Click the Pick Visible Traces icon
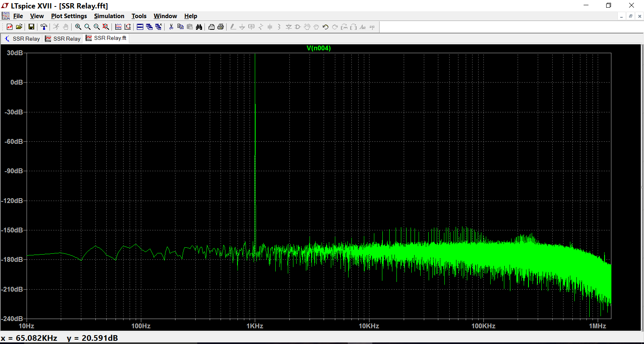The image size is (644, 344). tap(118, 27)
